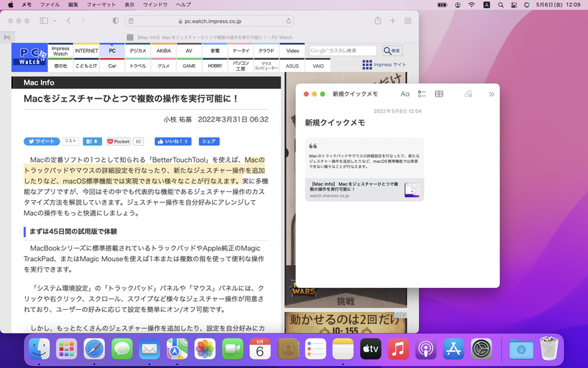Viewport: 588px width, 368px height.
Task: Toggle Safari sidebar
Action: tap(44, 21)
